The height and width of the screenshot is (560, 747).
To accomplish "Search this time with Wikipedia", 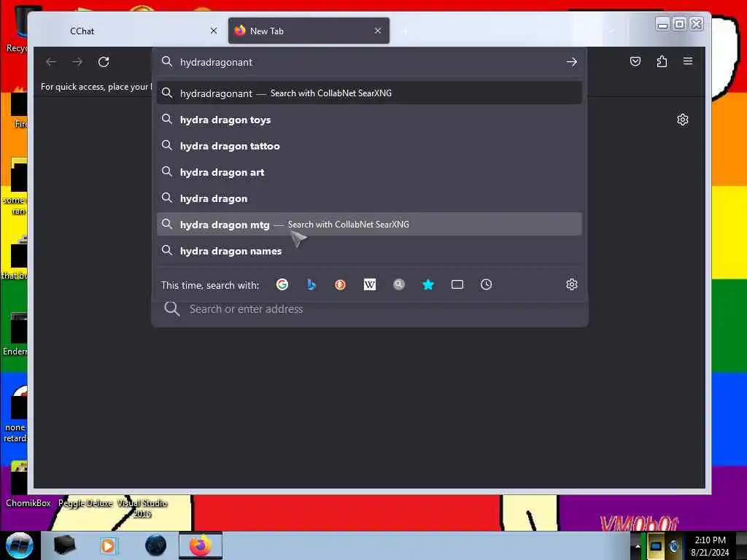I will [x=370, y=285].
